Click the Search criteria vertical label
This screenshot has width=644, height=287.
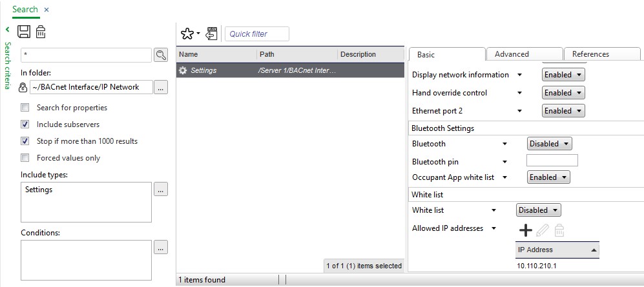click(x=7, y=65)
